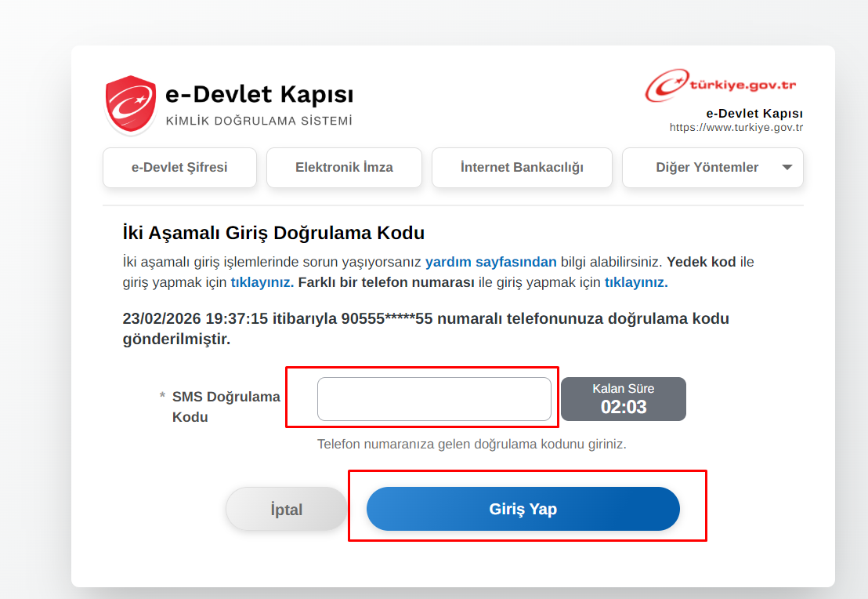868x599 pixels.
Task: Expand the Diğer Yöntemler dropdown
Action: click(712, 167)
